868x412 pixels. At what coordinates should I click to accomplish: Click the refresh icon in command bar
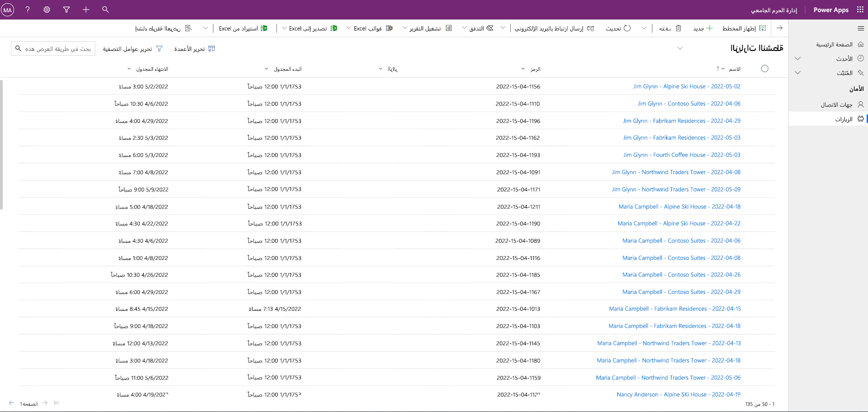(x=627, y=28)
